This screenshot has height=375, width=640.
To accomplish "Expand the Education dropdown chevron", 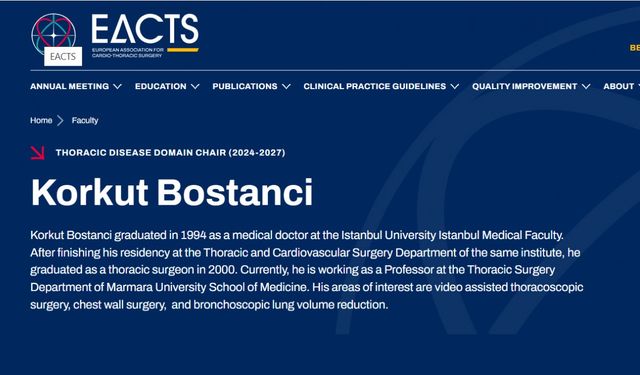I will tap(195, 87).
